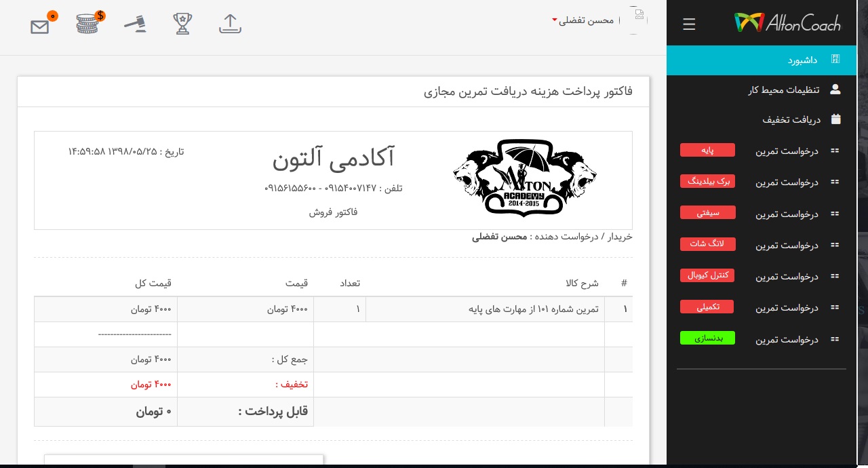Click the ۰ تومان payable amount
This screenshot has height=468, width=868.
point(153,411)
